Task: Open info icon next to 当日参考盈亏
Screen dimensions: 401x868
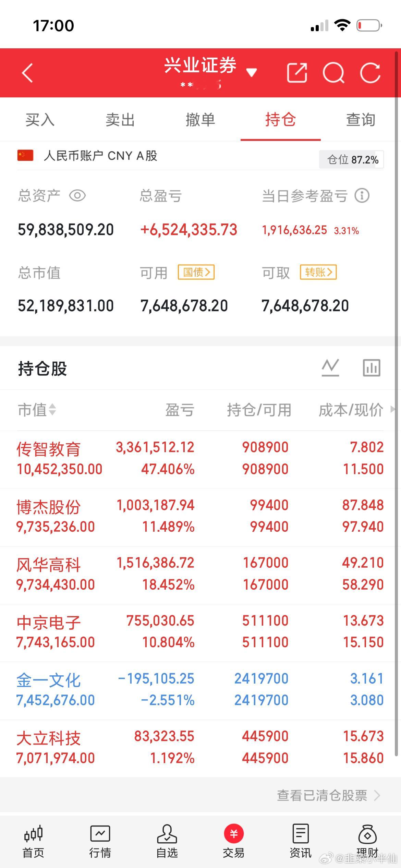Action: point(362,196)
